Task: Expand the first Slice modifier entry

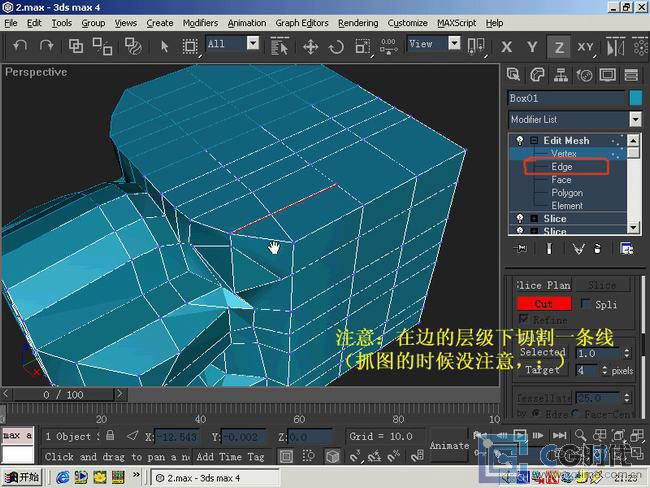Action: click(x=534, y=218)
